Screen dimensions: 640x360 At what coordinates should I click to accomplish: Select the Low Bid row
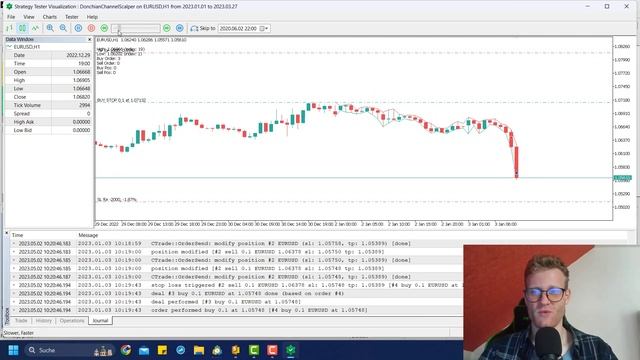coord(48,130)
